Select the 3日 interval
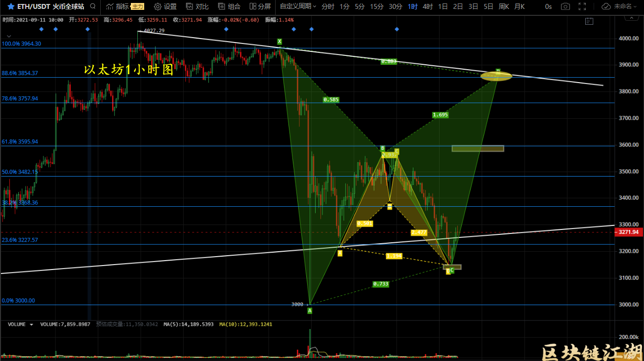The image size is (644, 361). pyautogui.click(x=473, y=6)
